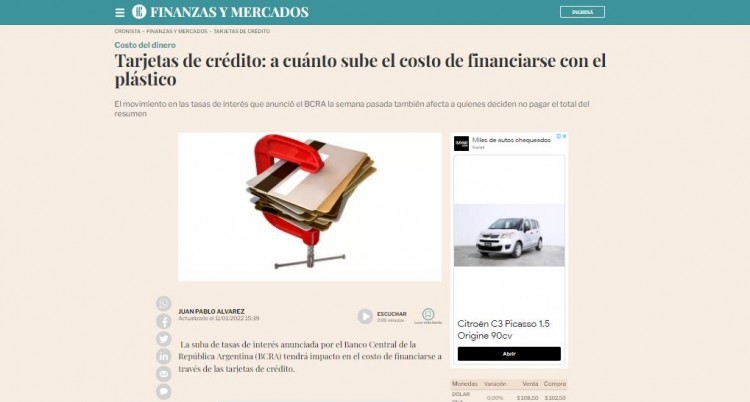Go to Cronista breadcrumb link
Image resolution: width=750 pixels, height=402 pixels.
127,31
